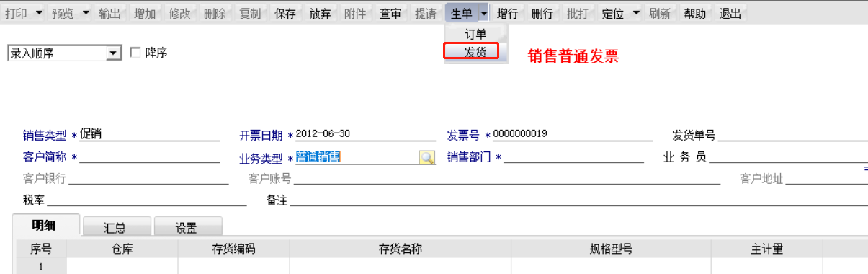Switch to the 汇总 tab
868x274 pixels.
point(116,227)
